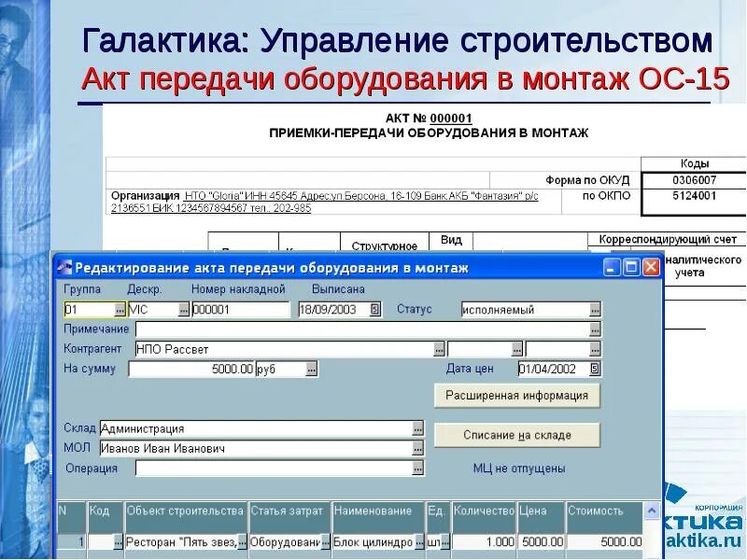Open the МОЛ Иванов lookup button

(x=417, y=448)
